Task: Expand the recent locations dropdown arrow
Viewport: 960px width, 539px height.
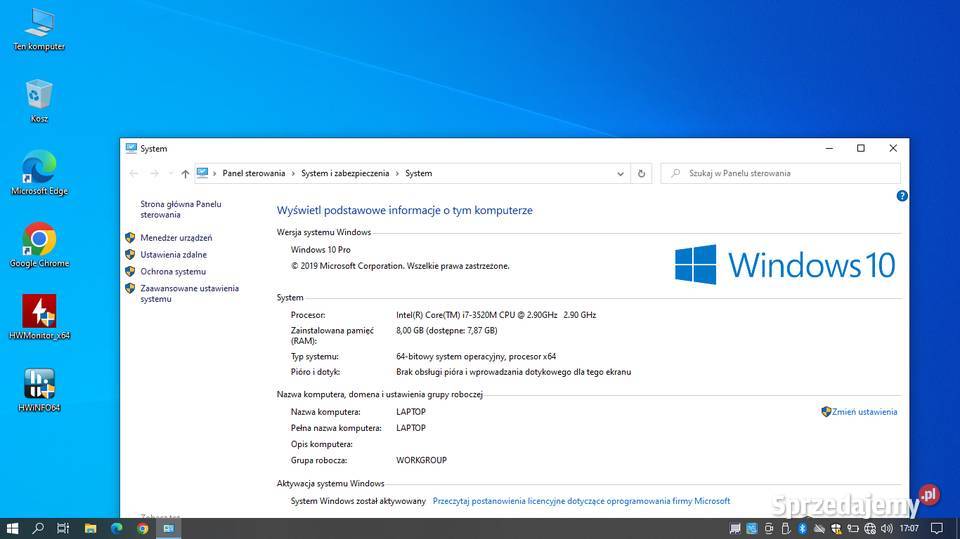Action: tap(170, 174)
